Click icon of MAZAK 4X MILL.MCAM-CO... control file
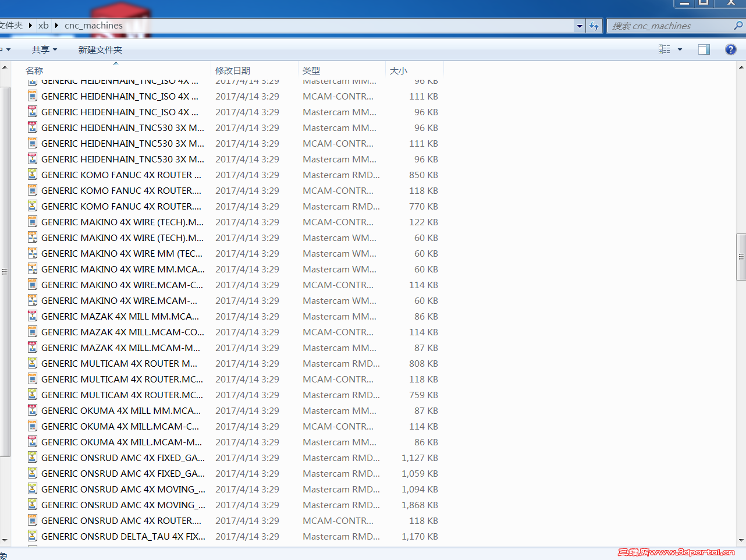The height and width of the screenshot is (560, 746). (33, 332)
